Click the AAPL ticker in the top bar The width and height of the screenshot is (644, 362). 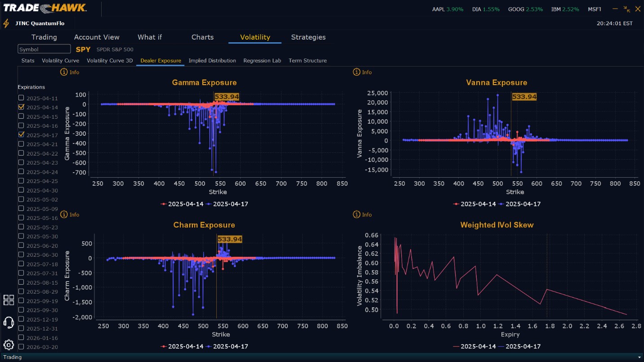pyautogui.click(x=438, y=9)
